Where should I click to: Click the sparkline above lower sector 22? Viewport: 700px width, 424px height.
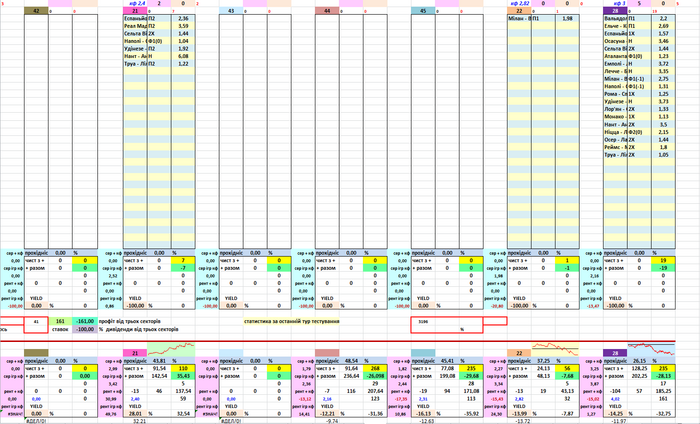[x=555, y=349]
